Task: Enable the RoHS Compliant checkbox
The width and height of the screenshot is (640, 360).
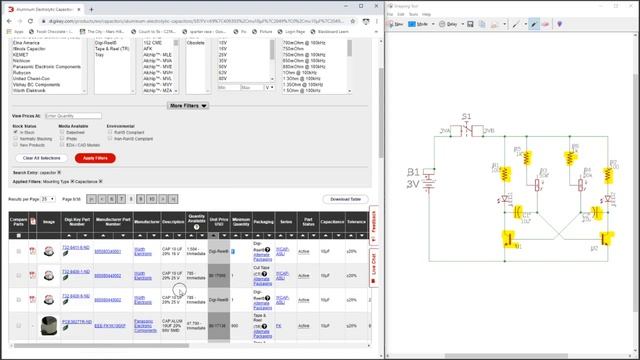Action: pyautogui.click(x=110, y=132)
